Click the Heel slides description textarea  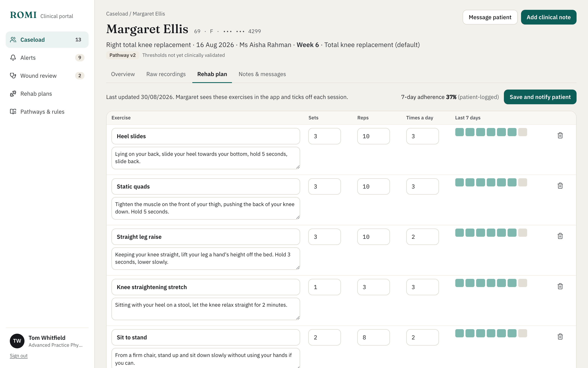coord(206,158)
